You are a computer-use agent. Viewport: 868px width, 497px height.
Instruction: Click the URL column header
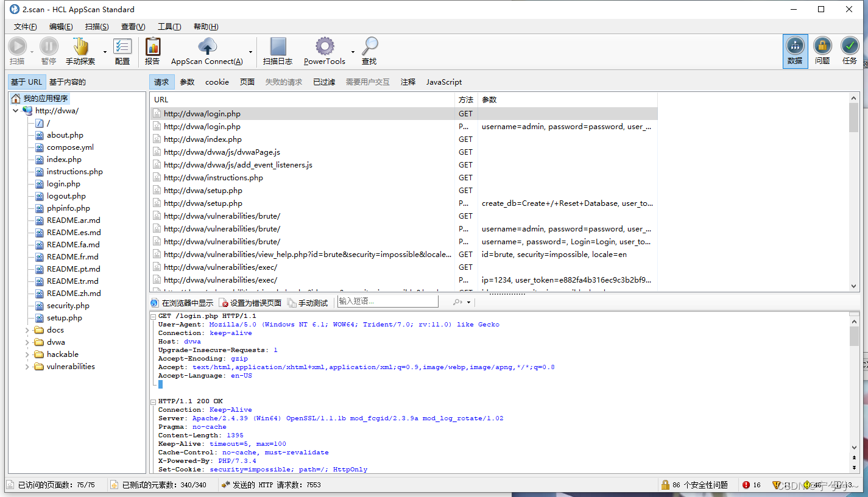point(303,100)
